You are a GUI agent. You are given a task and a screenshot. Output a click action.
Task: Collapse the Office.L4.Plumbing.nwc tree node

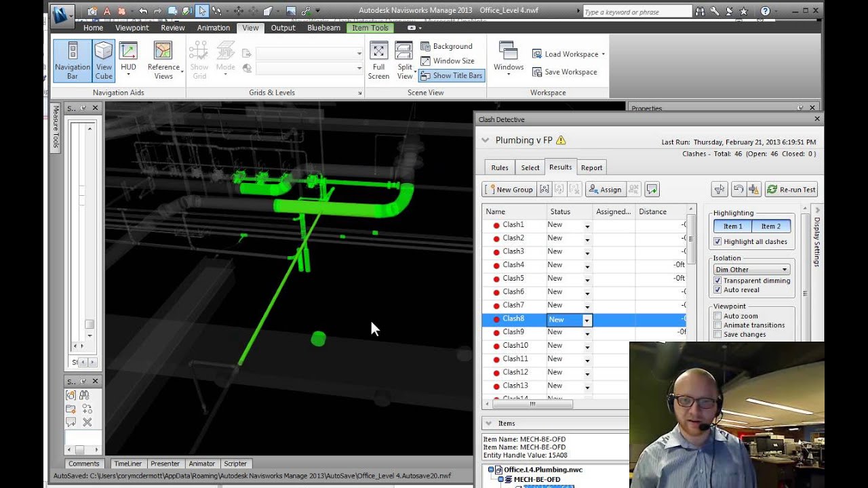coord(490,470)
